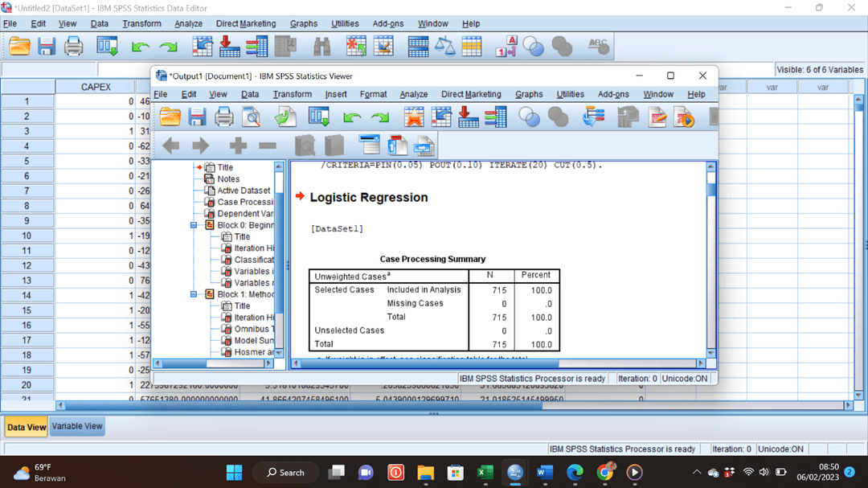Collapse Block 0: Beginning node in outline
The image size is (868, 488).
(194, 225)
